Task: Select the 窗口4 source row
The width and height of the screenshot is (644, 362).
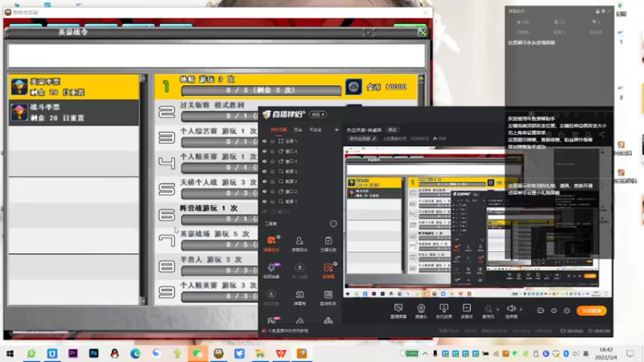Action: point(300,151)
